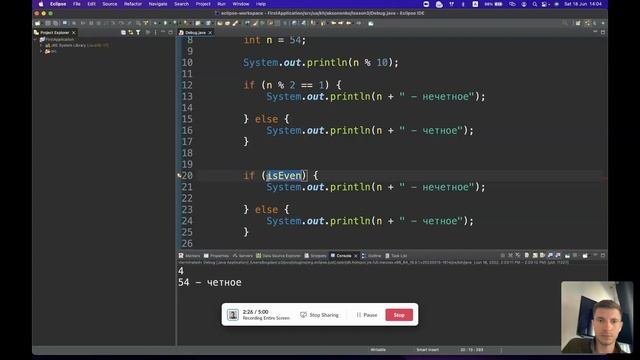
Task: Toggle Show Console When Standard Out Changes
Action: (550, 256)
